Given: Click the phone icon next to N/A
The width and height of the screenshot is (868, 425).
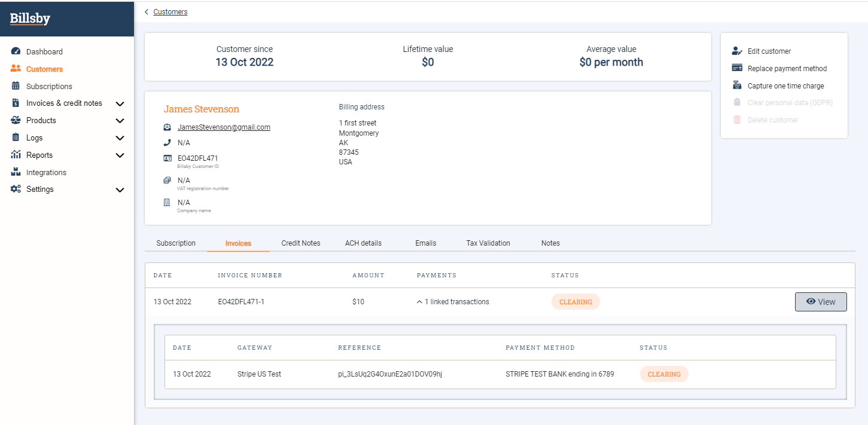Looking at the screenshot, I should click(x=167, y=143).
